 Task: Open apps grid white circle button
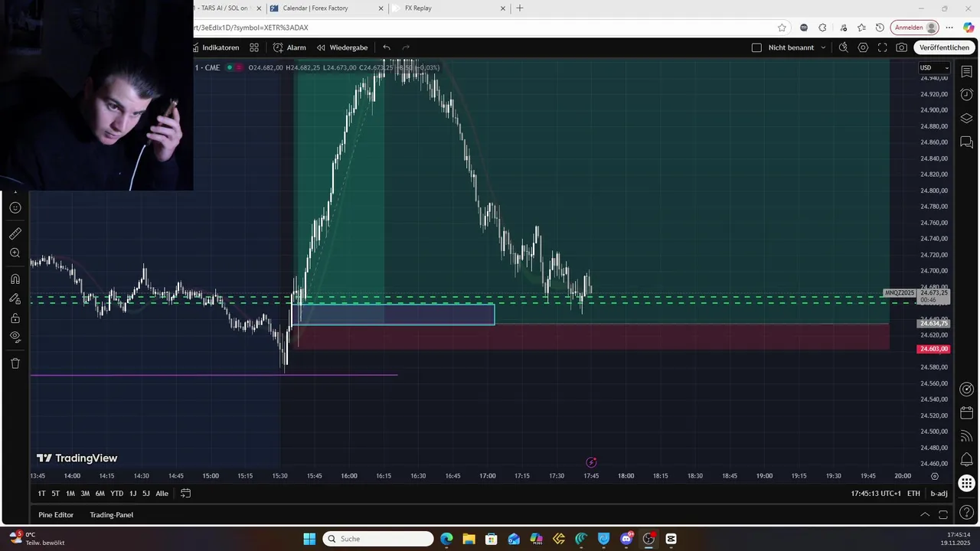(966, 484)
